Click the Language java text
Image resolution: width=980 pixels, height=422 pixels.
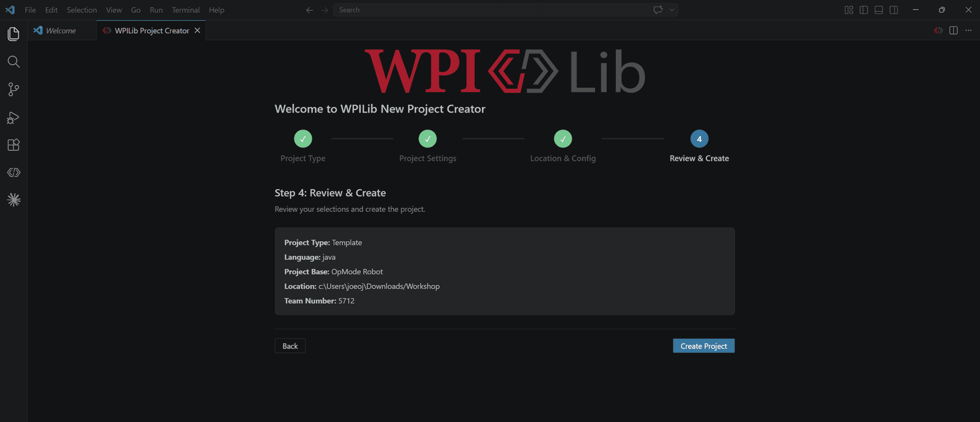pos(310,257)
